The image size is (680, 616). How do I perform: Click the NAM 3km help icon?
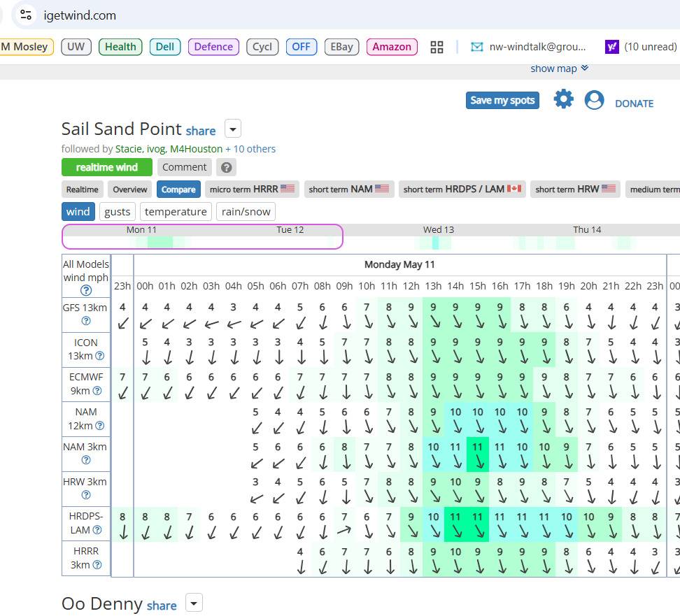tap(86, 460)
